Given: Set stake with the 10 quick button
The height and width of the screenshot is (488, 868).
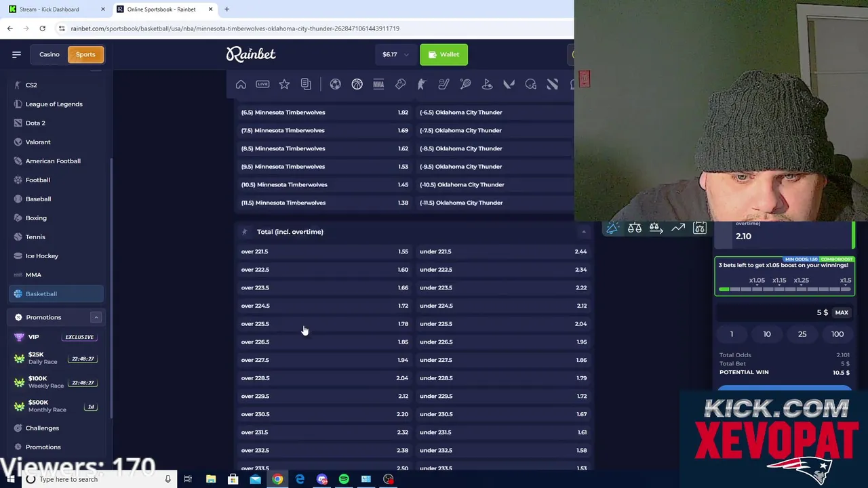Looking at the screenshot, I should tap(767, 334).
